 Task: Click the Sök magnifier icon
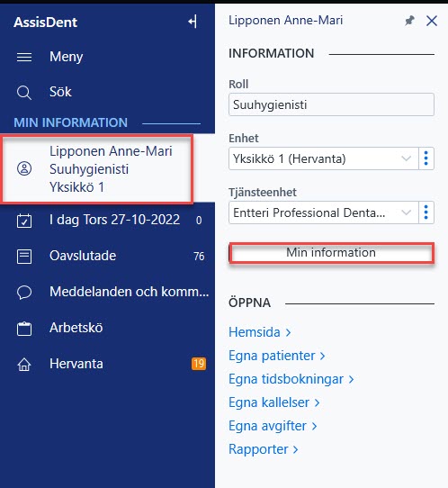click(24, 93)
